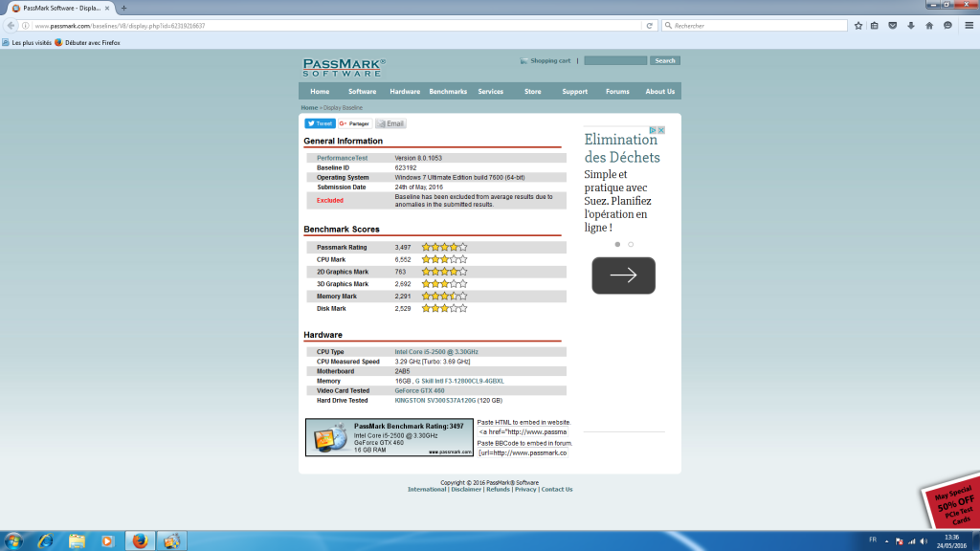Open the Les plus visités bookmark
The image size is (980, 551).
27,42
